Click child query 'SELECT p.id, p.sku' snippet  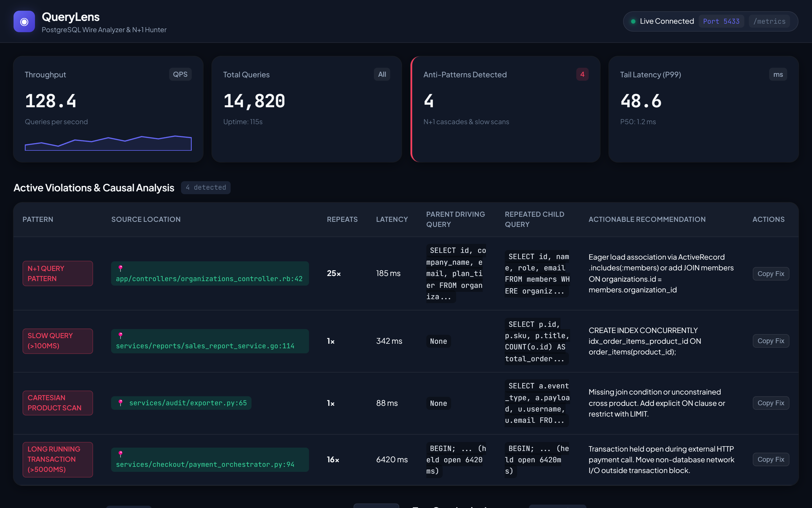coord(537,341)
